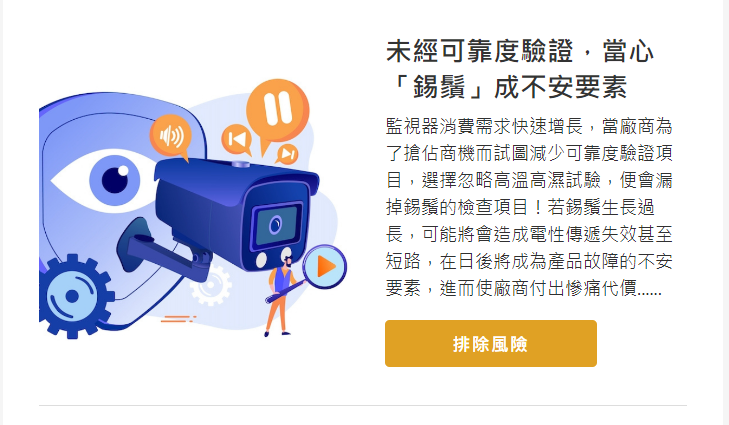Click the security camera lens
729x425 pixels.
pyautogui.click(x=276, y=225)
